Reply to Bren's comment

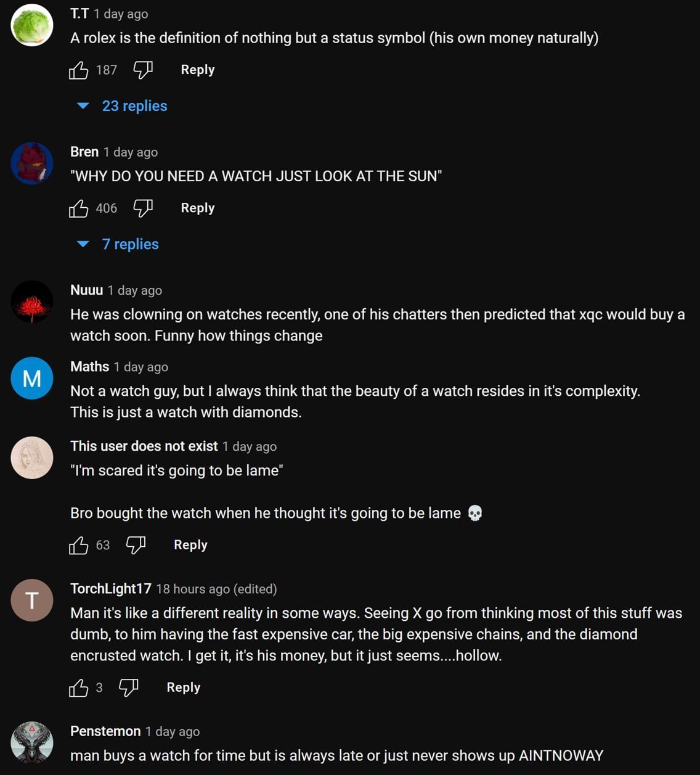[x=198, y=208]
